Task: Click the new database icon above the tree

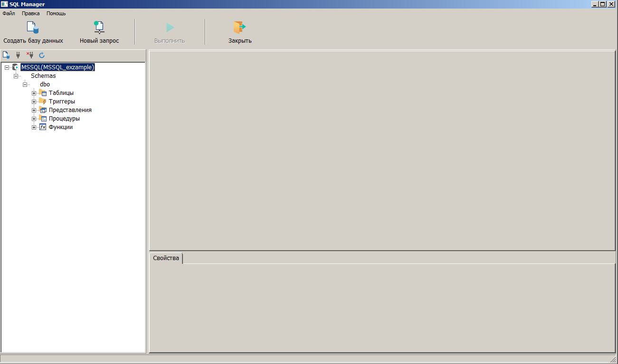Action: tap(6, 55)
